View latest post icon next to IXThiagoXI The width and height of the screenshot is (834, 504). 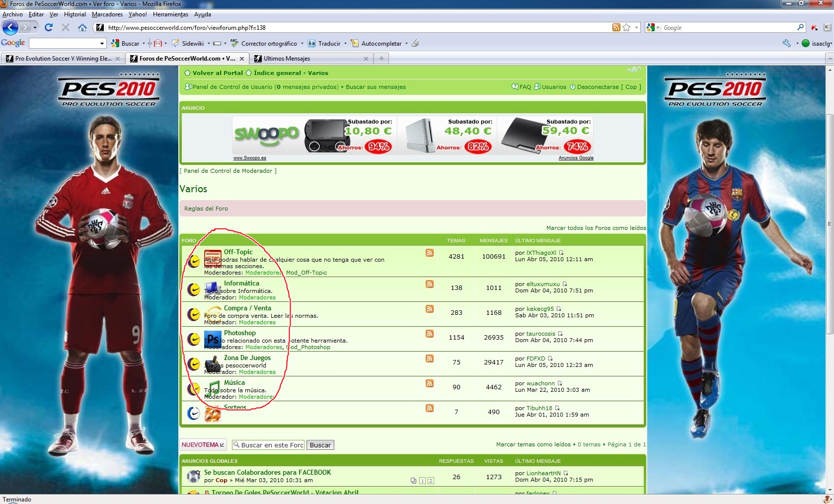(x=561, y=253)
